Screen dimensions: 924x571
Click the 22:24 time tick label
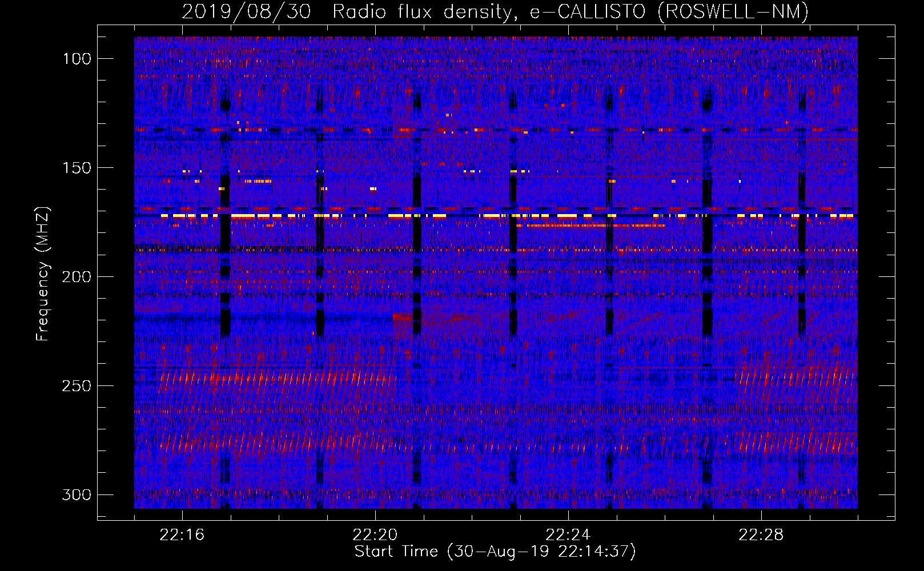pos(568,535)
